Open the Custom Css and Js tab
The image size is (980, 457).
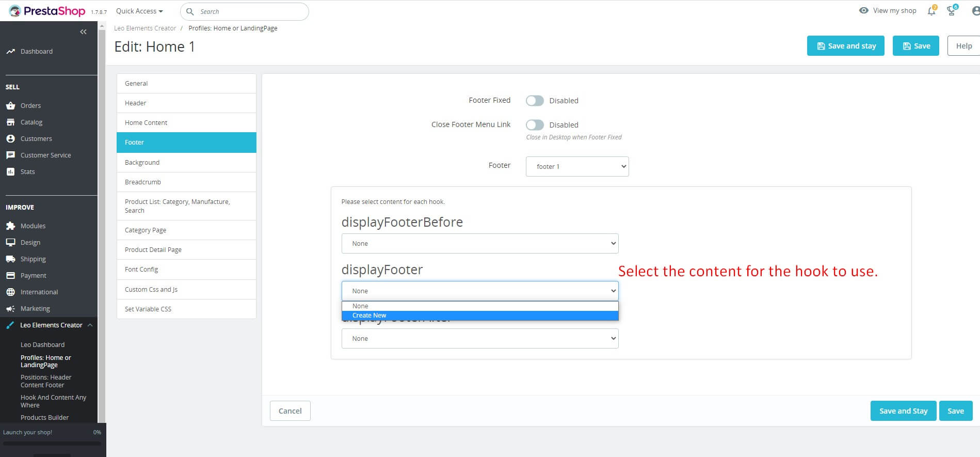(186, 290)
